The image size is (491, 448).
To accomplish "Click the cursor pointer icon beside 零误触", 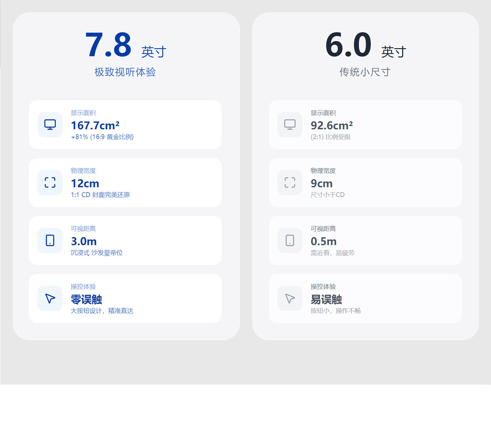I will point(50,298).
